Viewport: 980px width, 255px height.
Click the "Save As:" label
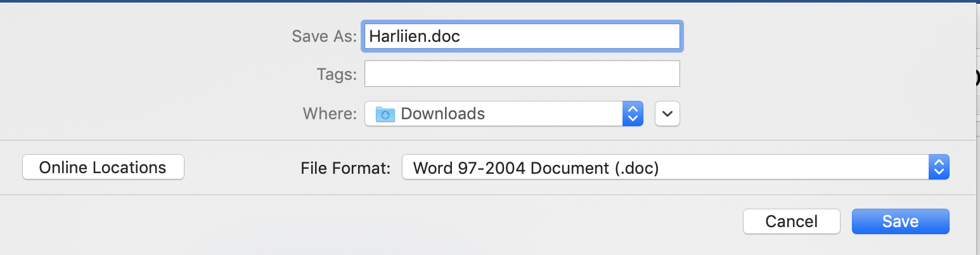[x=325, y=36]
